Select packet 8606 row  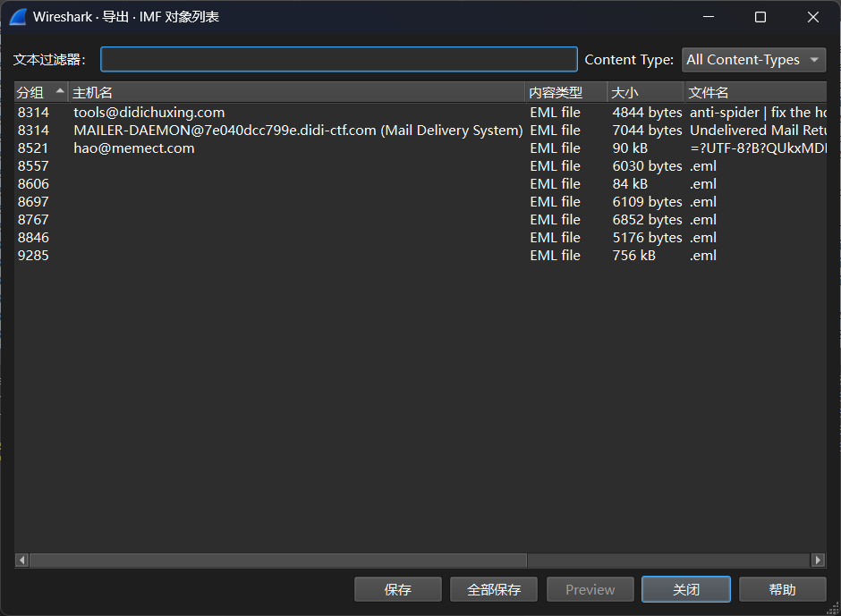point(420,184)
